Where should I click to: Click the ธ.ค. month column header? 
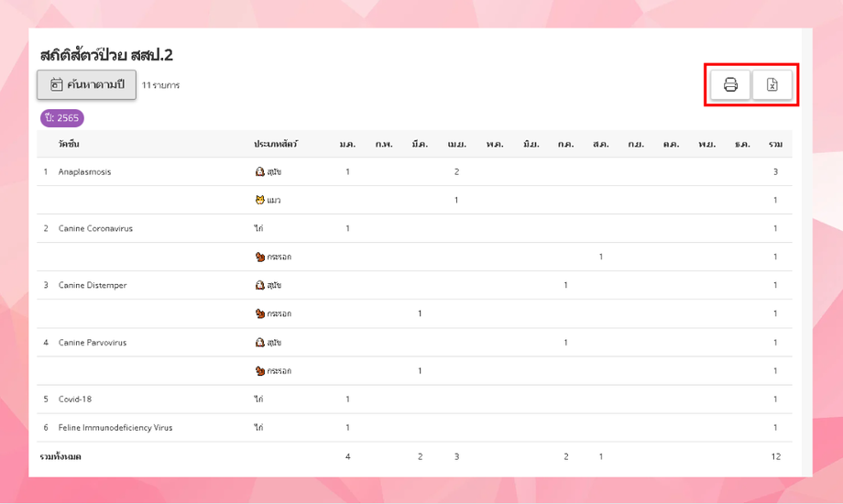[742, 144]
